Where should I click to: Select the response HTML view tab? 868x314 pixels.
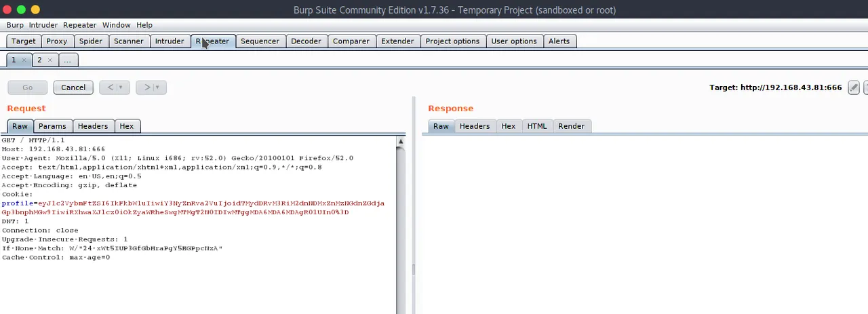537,126
